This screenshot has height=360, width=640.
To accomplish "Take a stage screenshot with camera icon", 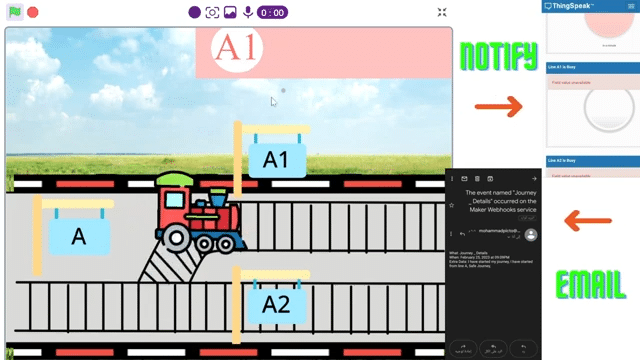I will click(212, 12).
